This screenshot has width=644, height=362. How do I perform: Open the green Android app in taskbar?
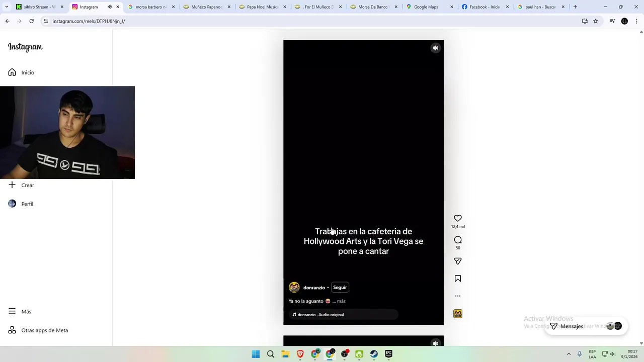(359, 354)
